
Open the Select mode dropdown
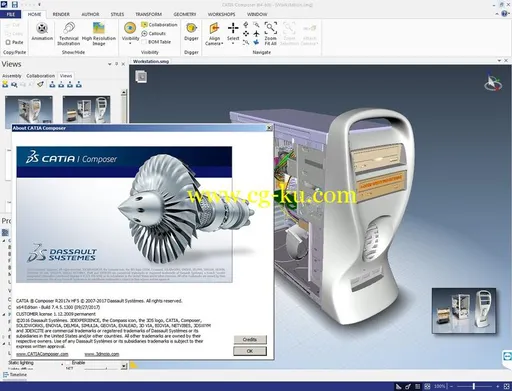pyautogui.click(x=233, y=33)
